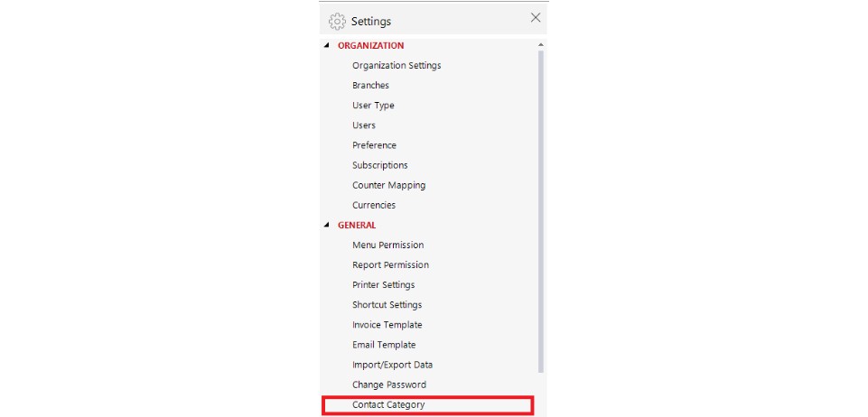
Task: Click the Settings gear icon
Action: tap(337, 21)
